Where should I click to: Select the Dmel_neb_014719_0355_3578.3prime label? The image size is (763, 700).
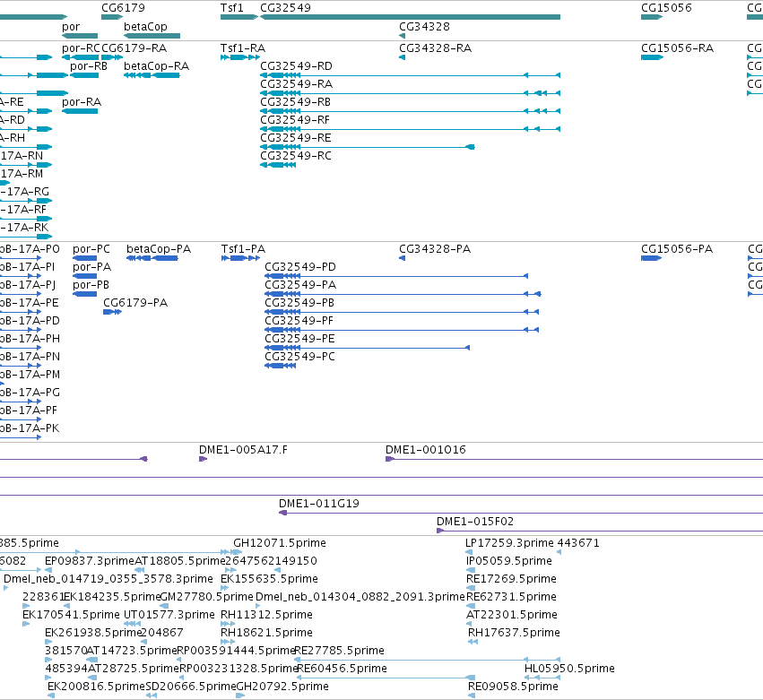click(108, 579)
